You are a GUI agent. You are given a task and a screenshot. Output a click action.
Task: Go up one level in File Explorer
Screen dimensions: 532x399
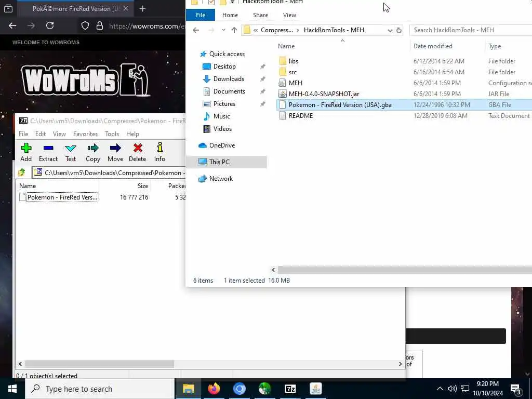click(x=234, y=30)
